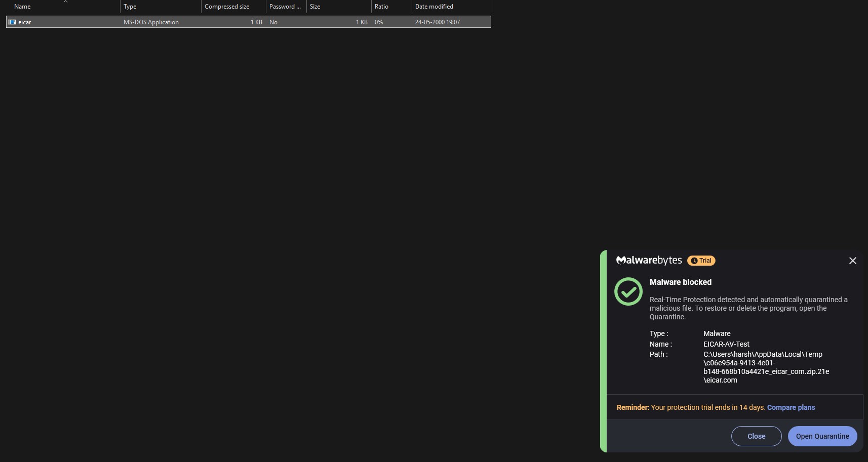Click the Trial badge next to Malwarebytes
The height and width of the screenshot is (462, 868).
(x=701, y=261)
